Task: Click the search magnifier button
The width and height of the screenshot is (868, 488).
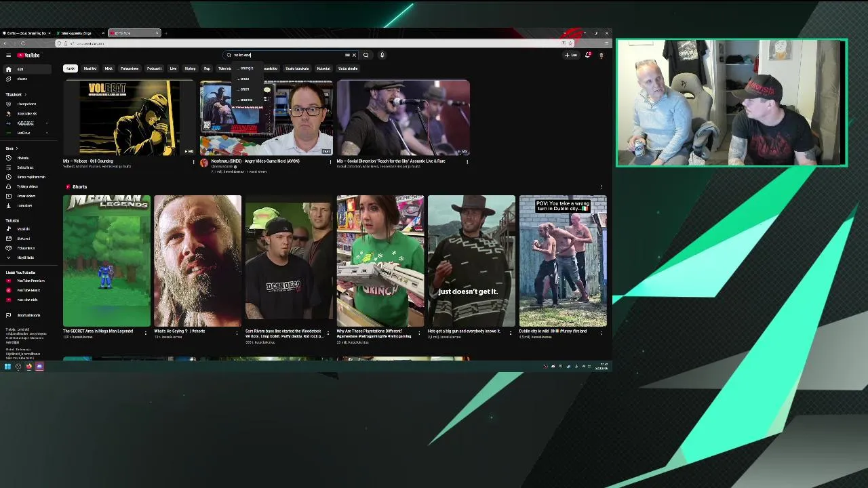Action: tap(366, 55)
